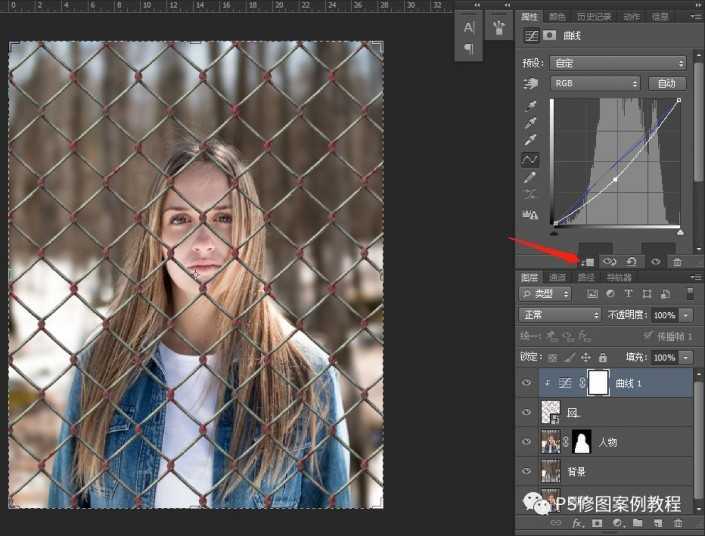Select the draw curve pencil tool
Viewport: 705px width, 536px height.
530,177
